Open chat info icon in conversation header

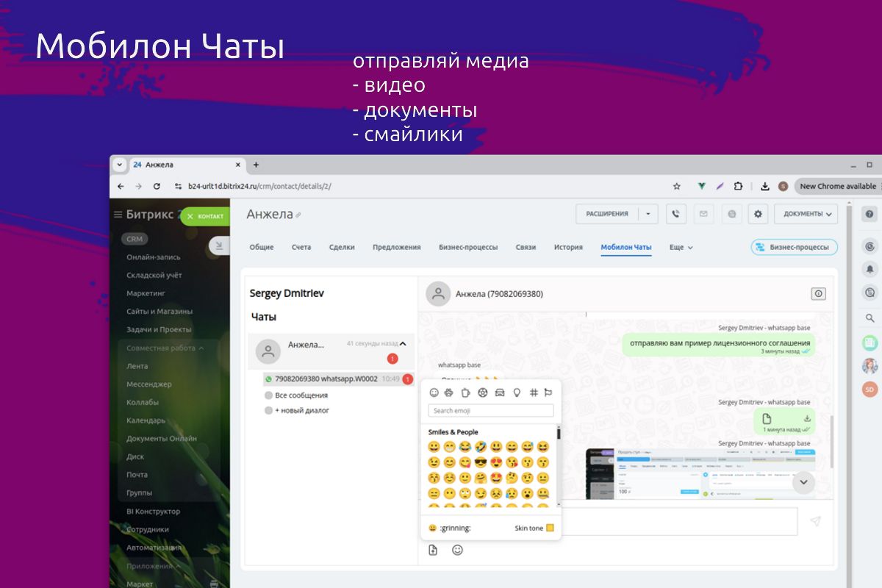coord(818,293)
